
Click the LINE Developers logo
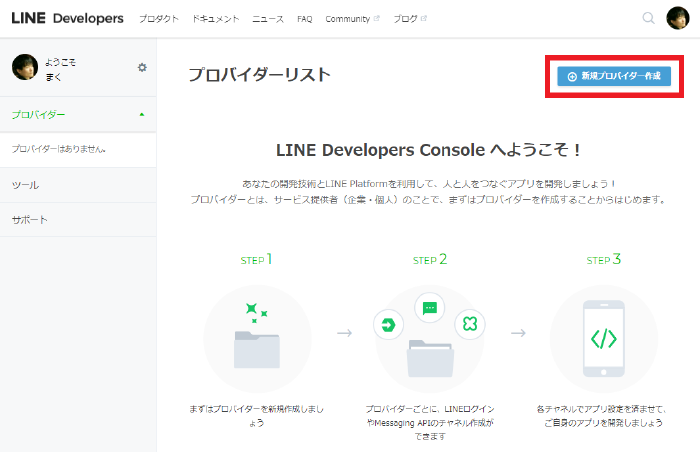coord(67,18)
